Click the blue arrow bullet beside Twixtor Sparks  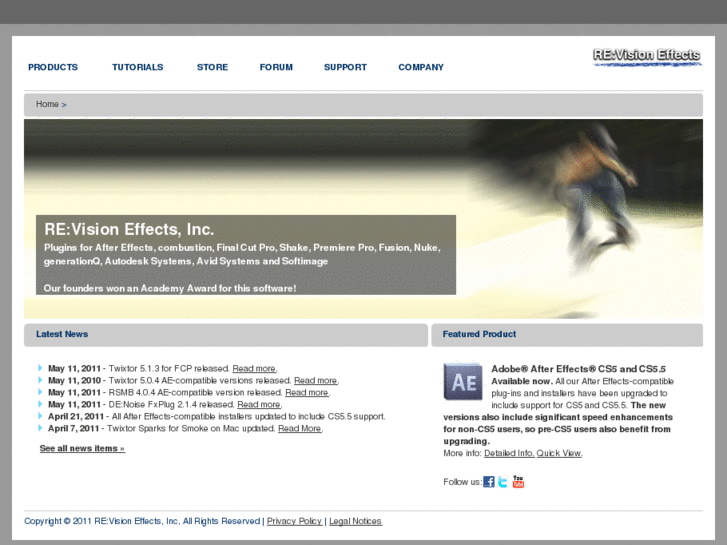(x=40, y=428)
